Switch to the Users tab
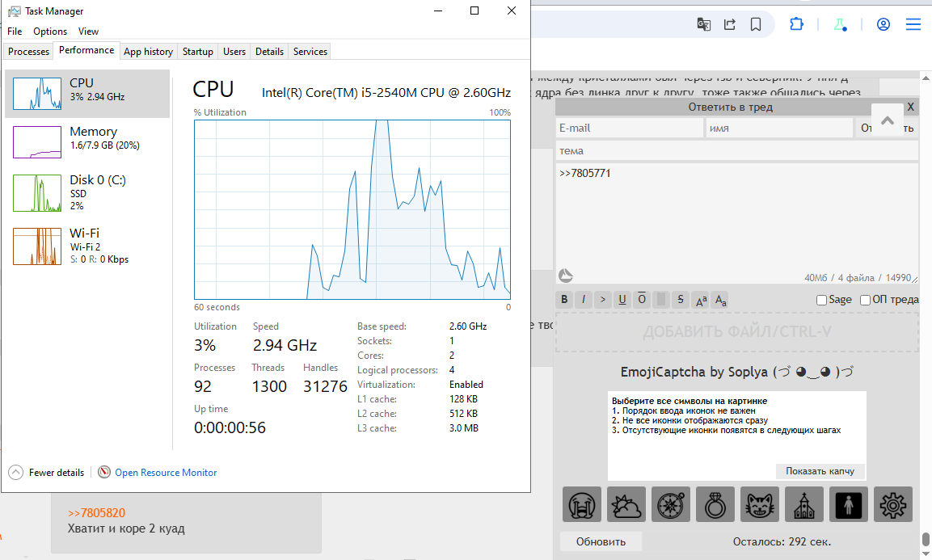The height and width of the screenshot is (560, 932). (x=234, y=52)
